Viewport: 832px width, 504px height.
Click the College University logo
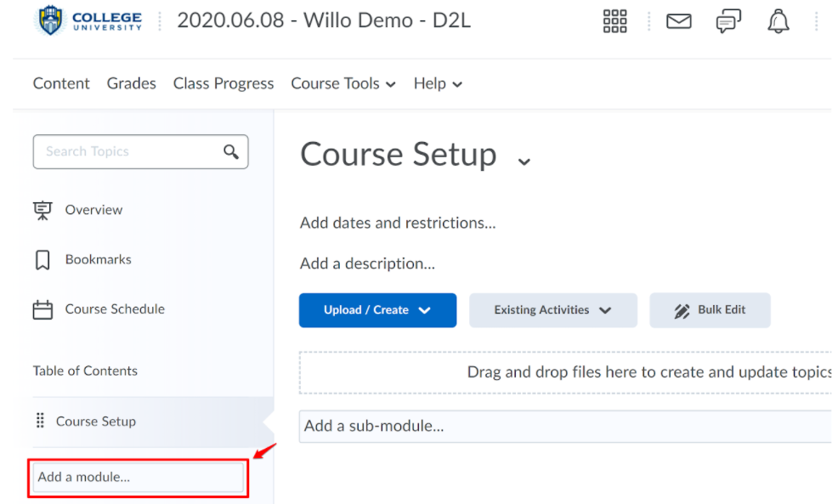tap(88, 20)
